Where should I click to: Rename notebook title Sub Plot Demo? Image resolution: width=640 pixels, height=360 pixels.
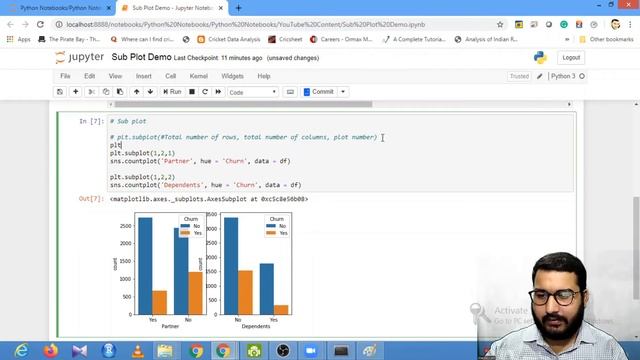[x=141, y=57]
